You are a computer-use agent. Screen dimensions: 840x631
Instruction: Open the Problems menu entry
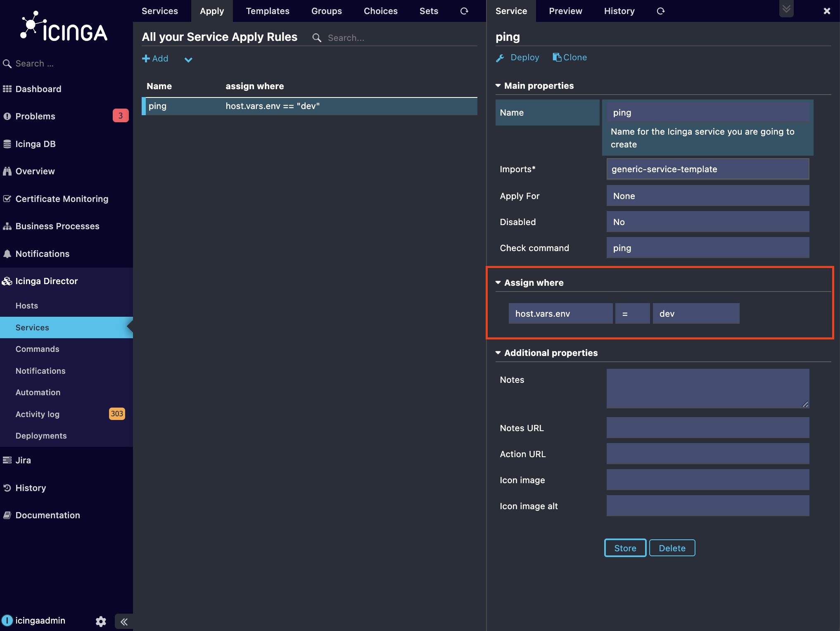[35, 116]
